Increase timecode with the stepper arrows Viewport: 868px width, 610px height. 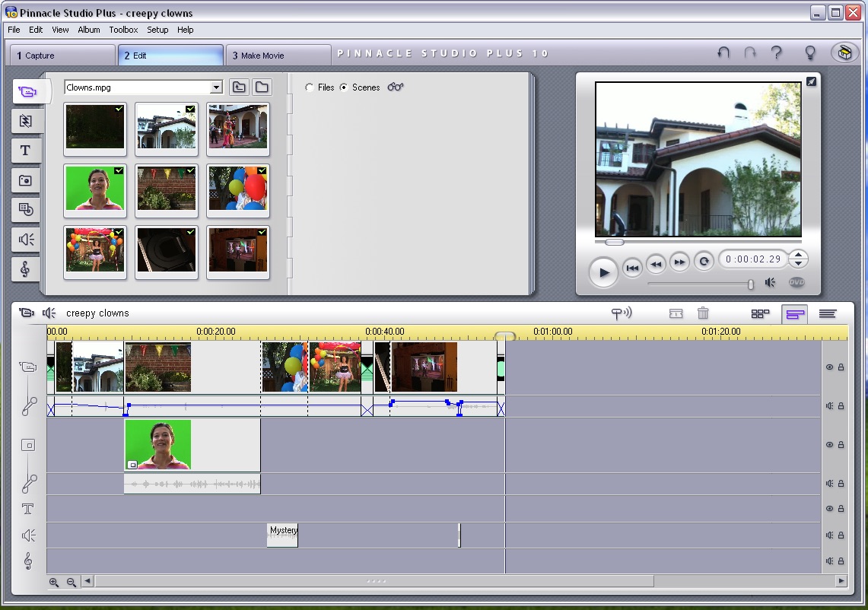coord(798,255)
